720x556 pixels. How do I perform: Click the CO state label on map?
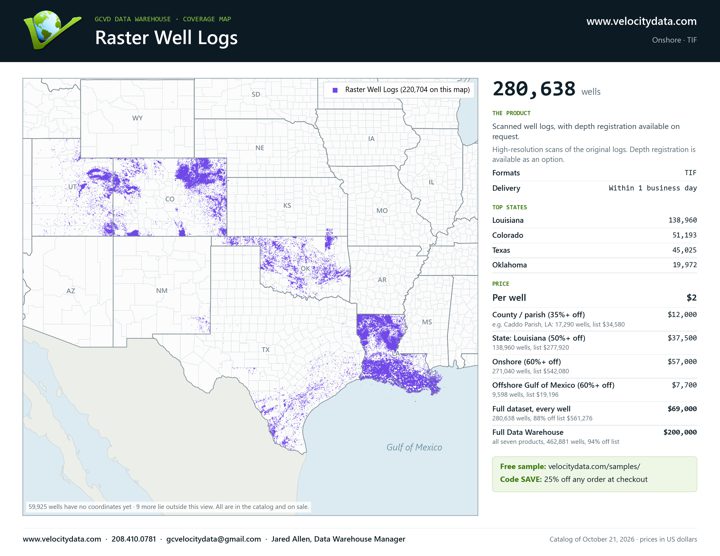pos(170,199)
